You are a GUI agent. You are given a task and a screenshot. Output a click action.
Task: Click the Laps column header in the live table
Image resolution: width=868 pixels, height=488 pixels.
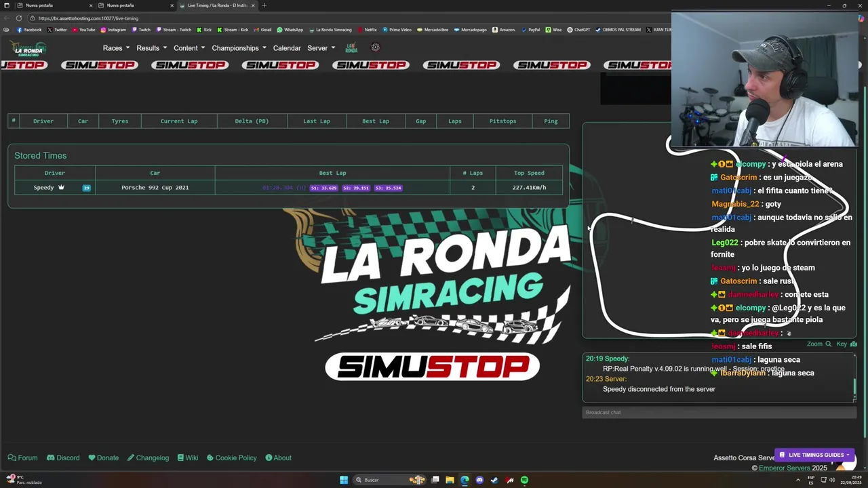tap(455, 121)
